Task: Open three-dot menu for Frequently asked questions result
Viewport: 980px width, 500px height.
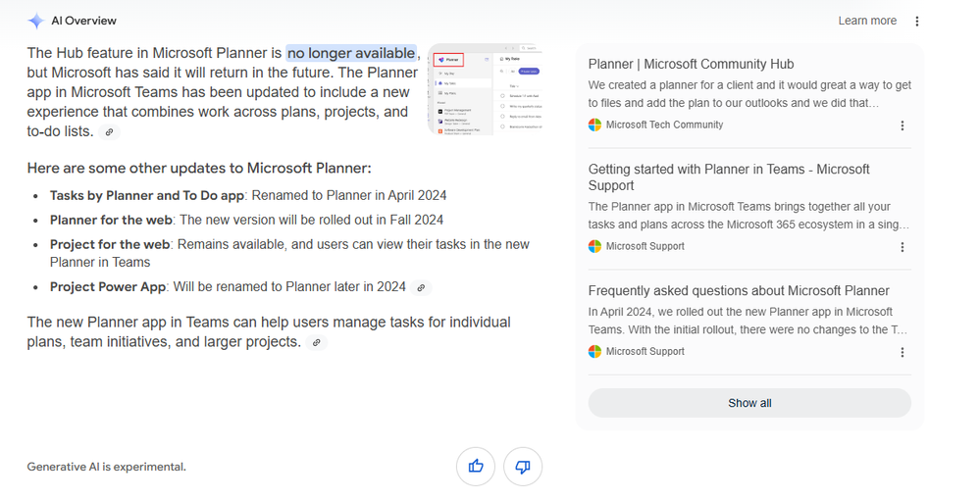Action: click(x=902, y=352)
